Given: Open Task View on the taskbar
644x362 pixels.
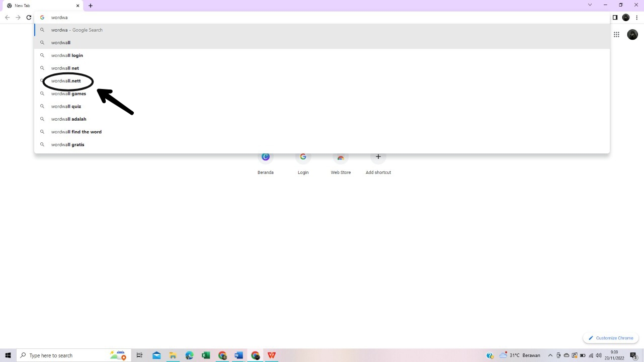Looking at the screenshot, I should pos(140,355).
